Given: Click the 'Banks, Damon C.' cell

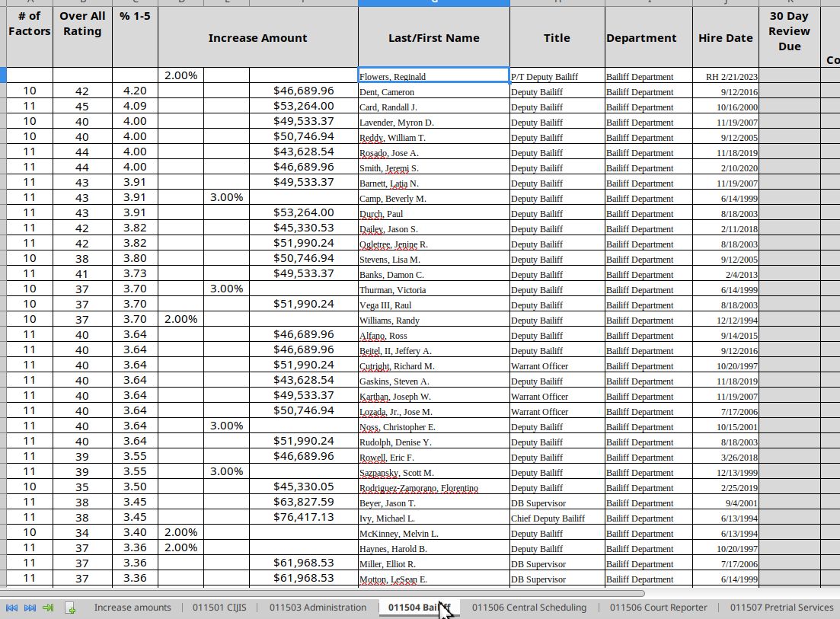Looking at the screenshot, I should (433, 275).
